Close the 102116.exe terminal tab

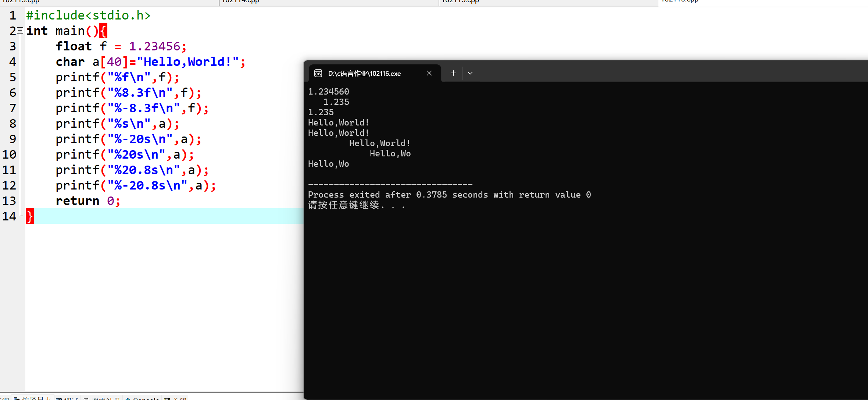[x=429, y=73]
